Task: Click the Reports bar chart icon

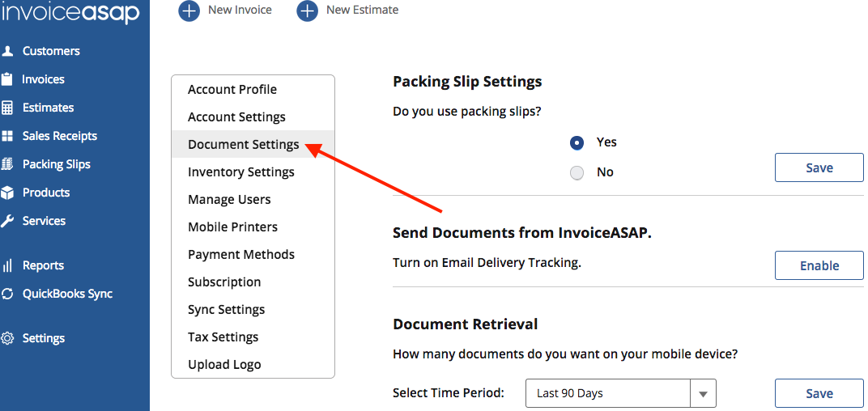Action: (7, 265)
